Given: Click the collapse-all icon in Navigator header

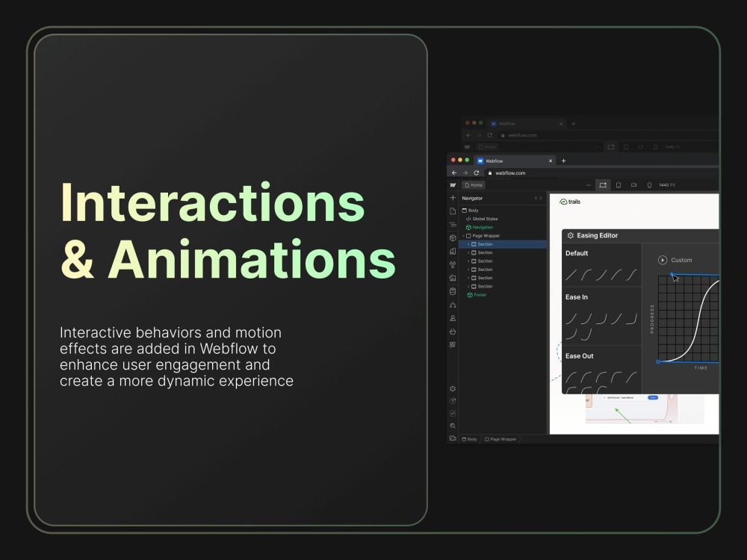Looking at the screenshot, I should click(x=536, y=198).
